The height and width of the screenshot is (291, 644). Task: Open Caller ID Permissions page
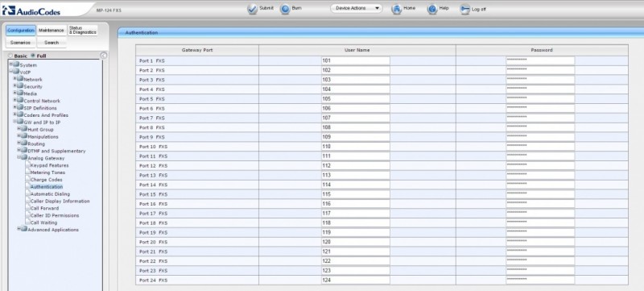pos(55,215)
